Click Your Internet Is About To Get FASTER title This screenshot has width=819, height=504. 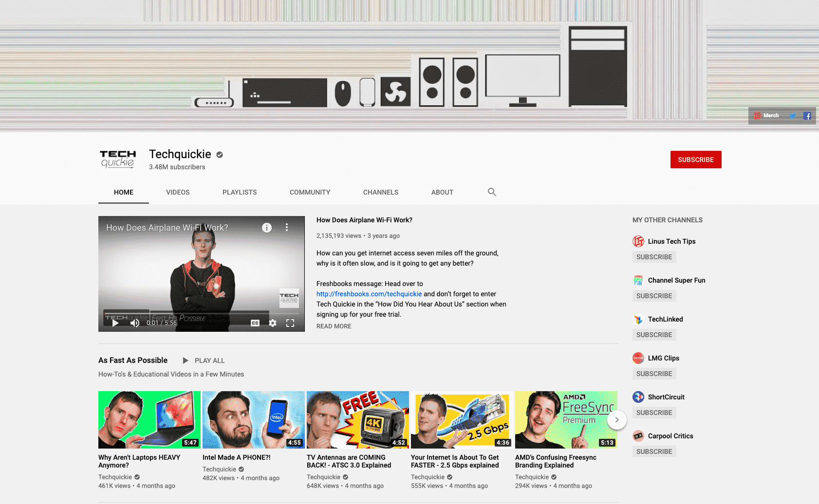click(x=455, y=461)
